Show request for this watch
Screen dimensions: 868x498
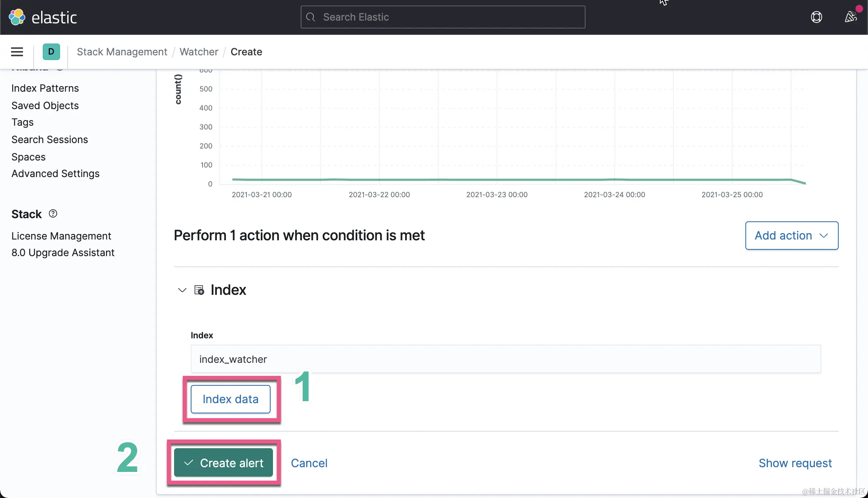click(795, 463)
